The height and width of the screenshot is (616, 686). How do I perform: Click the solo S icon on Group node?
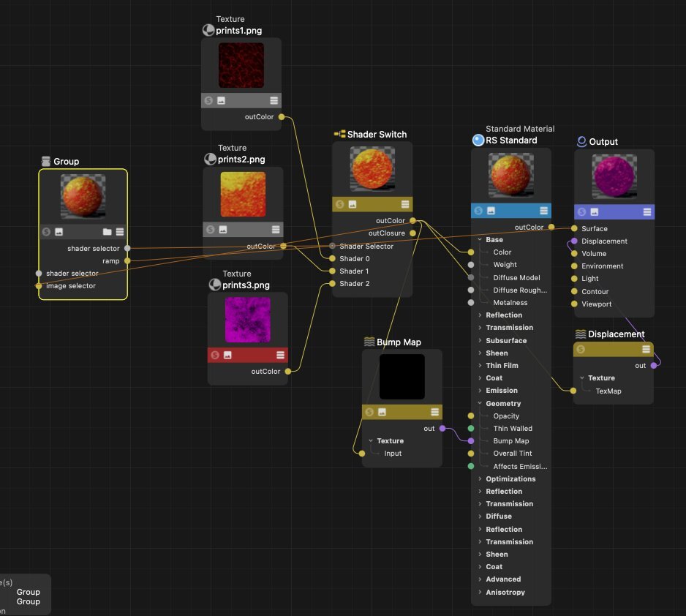tap(46, 231)
